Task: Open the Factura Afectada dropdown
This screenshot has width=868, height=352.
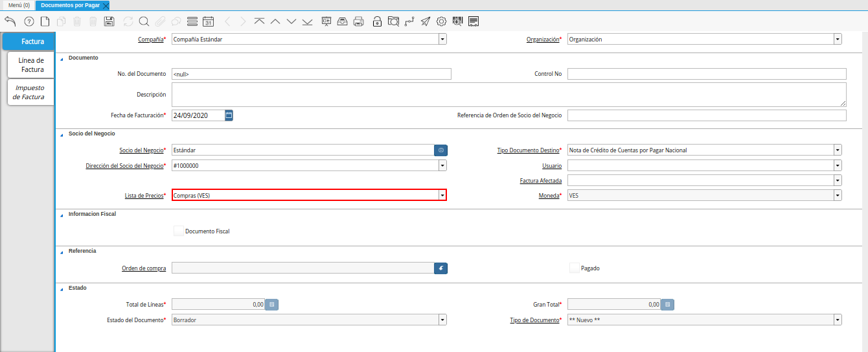Action: pos(838,180)
